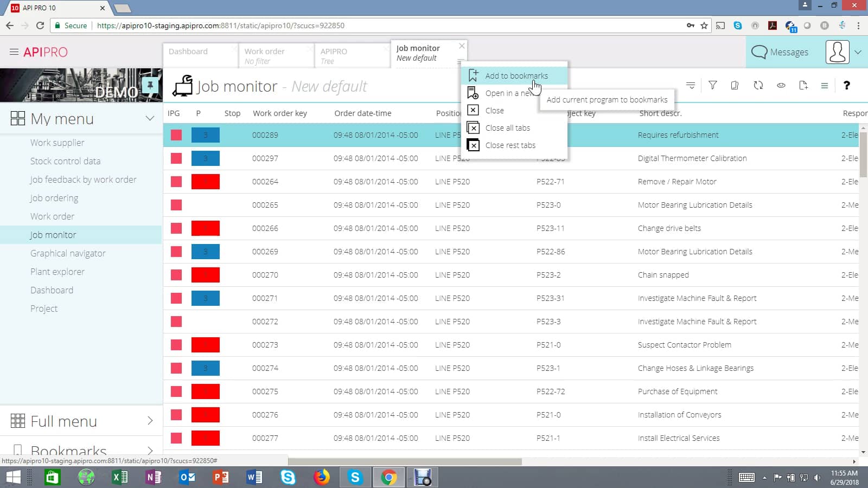Screen dimensions: 868x488
Task: Open Help using the question mark icon
Action: 847,85
